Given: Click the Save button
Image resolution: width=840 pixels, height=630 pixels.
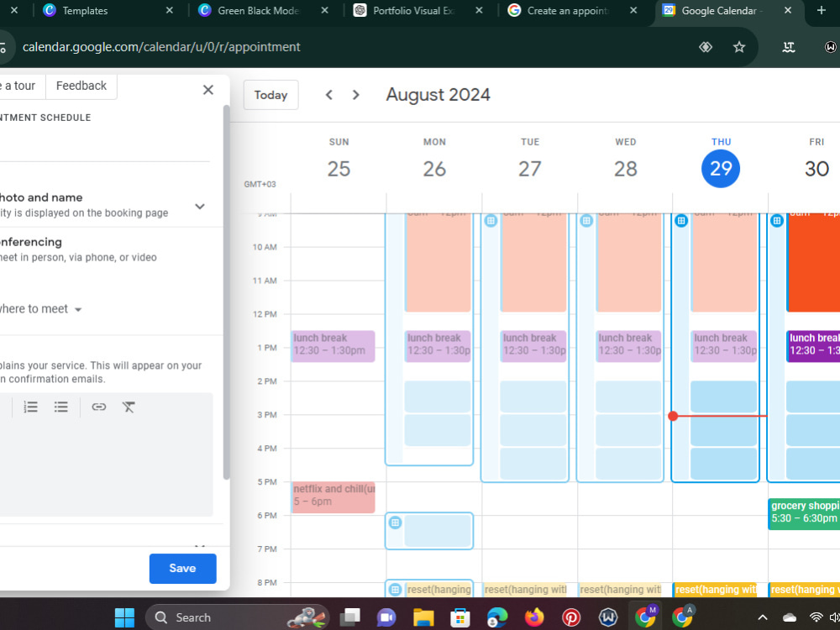Looking at the screenshot, I should coord(182,569).
